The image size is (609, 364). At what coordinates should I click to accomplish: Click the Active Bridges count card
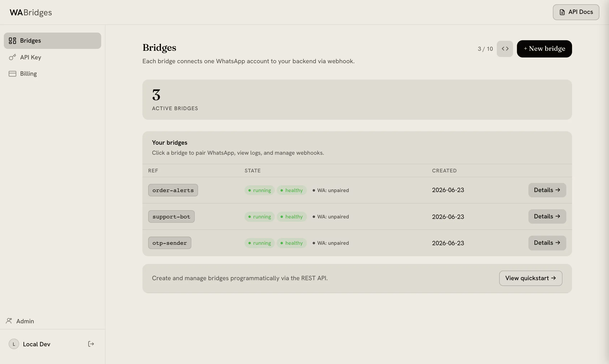click(357, 100)
